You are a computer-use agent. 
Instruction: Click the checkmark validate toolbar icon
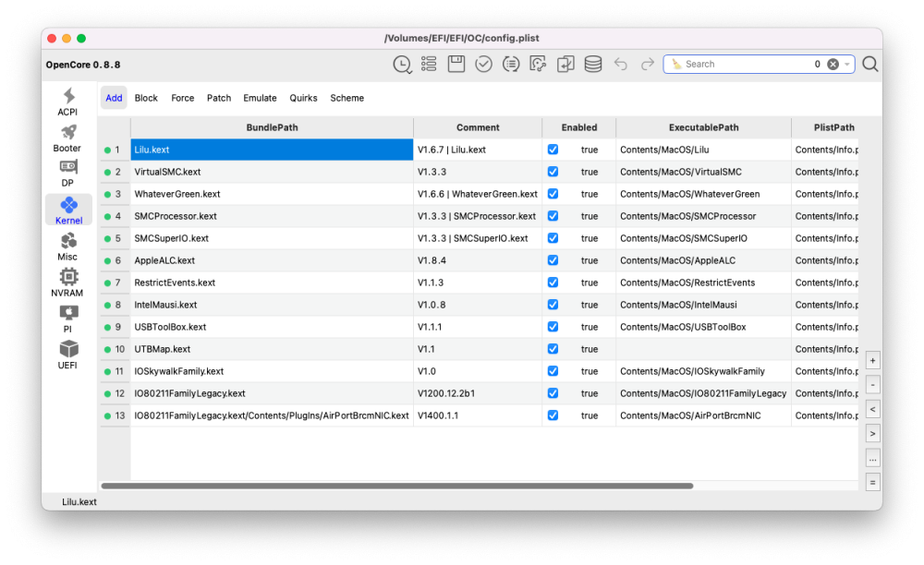pos(484,64)
